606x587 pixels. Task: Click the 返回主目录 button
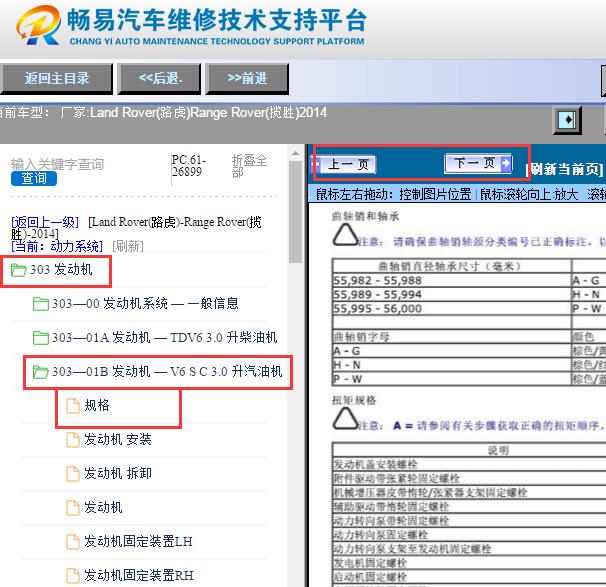pyautogui.click(x=57, y=79)
